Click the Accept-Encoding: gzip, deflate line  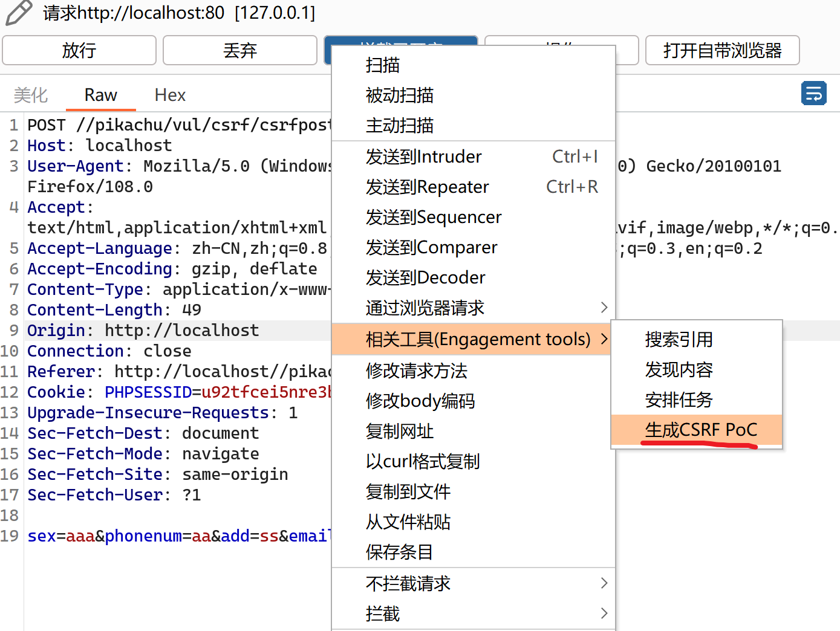click(172, 269)
